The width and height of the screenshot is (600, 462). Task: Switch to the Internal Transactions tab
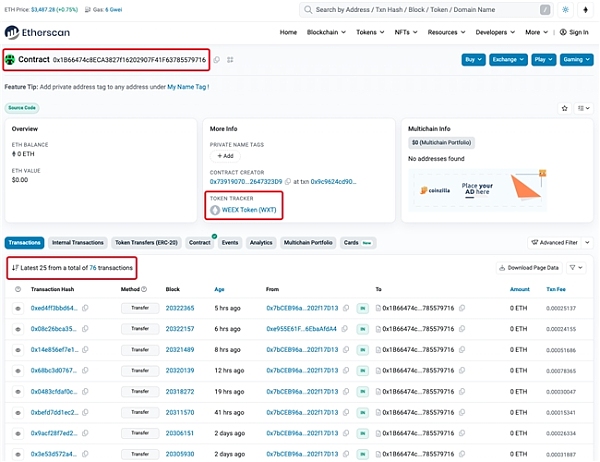76,242
